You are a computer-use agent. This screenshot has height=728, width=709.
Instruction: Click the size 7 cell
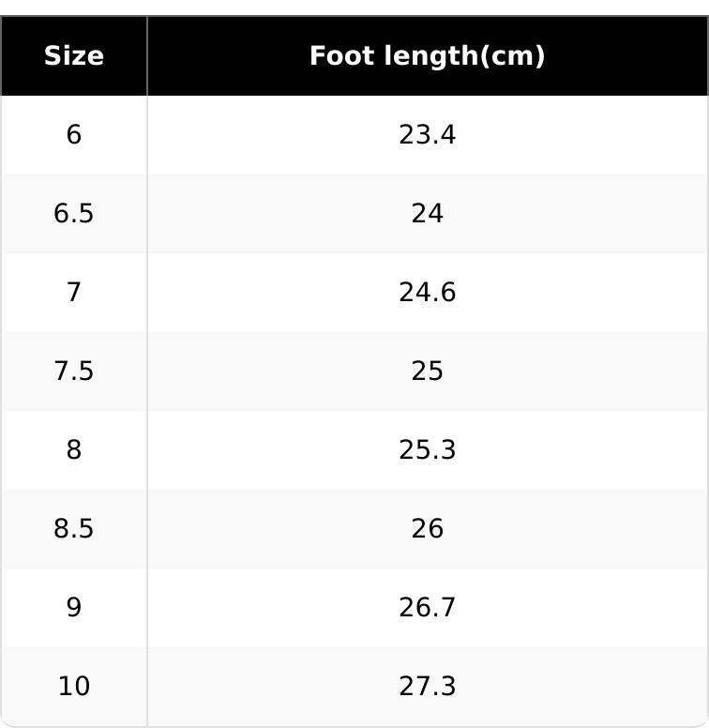(73, 293)
